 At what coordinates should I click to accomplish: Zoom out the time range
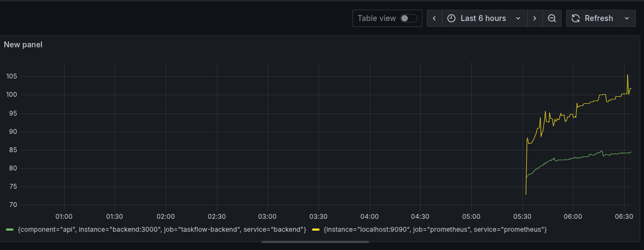(552, 18)
